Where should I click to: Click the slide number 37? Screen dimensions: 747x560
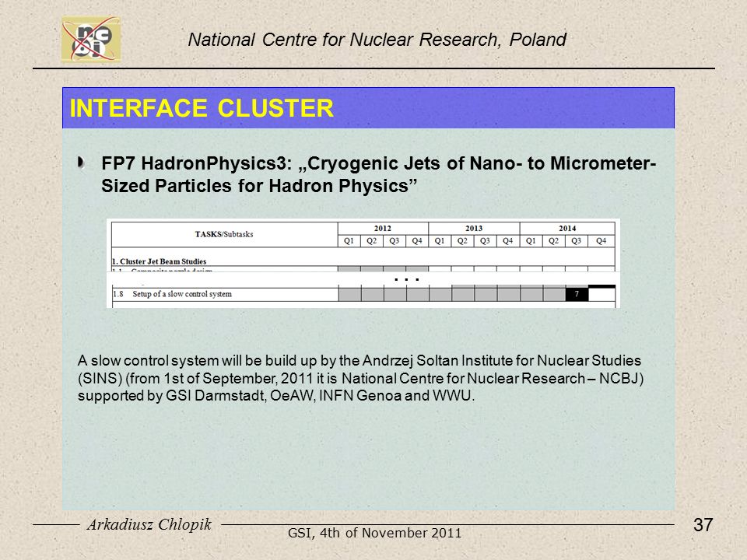(703, 525)
